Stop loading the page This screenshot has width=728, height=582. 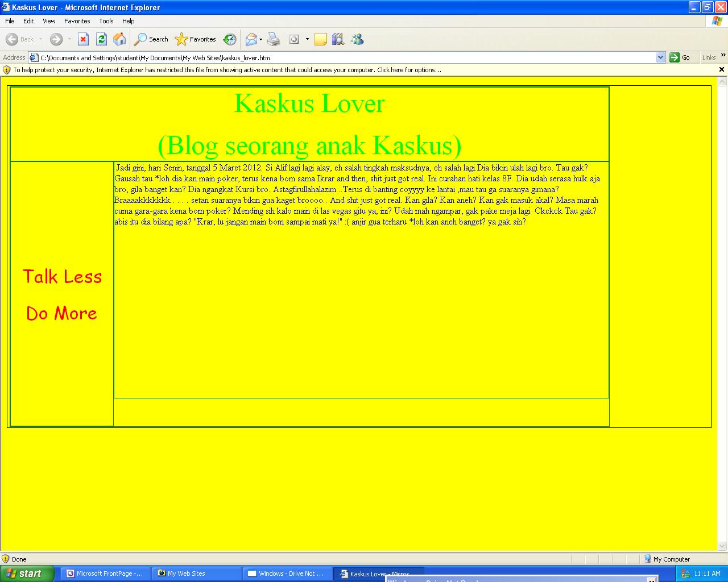[83, 39]
